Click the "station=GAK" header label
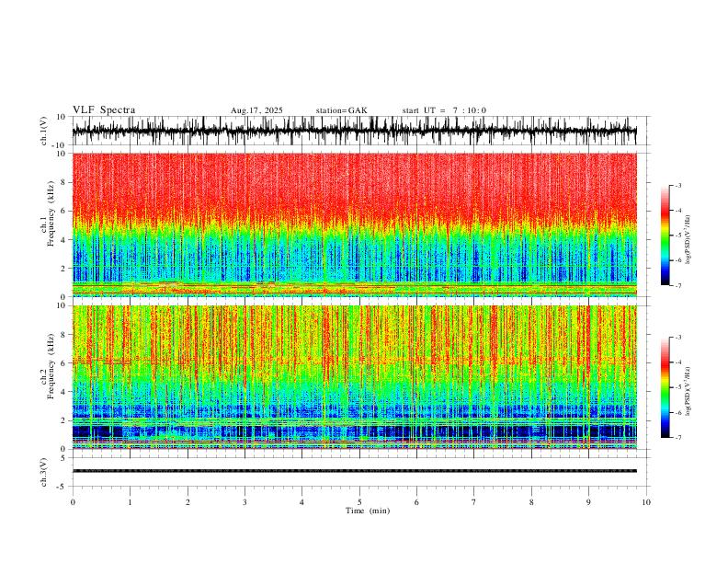728x563 pixels. coord(341,110)
